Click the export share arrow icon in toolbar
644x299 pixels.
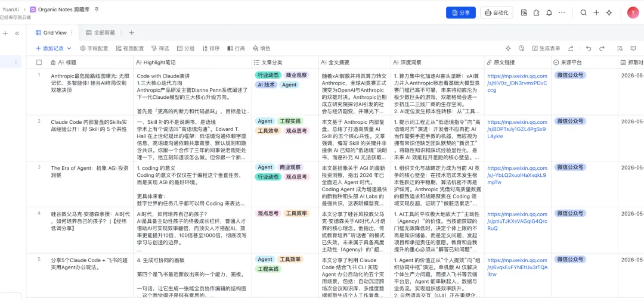point(571,48)
